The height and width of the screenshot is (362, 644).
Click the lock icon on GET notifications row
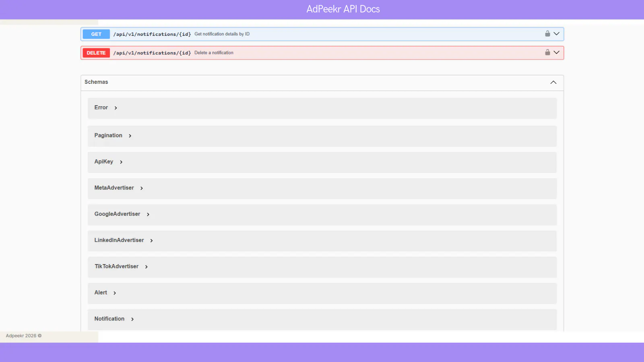tap(547, 34)
